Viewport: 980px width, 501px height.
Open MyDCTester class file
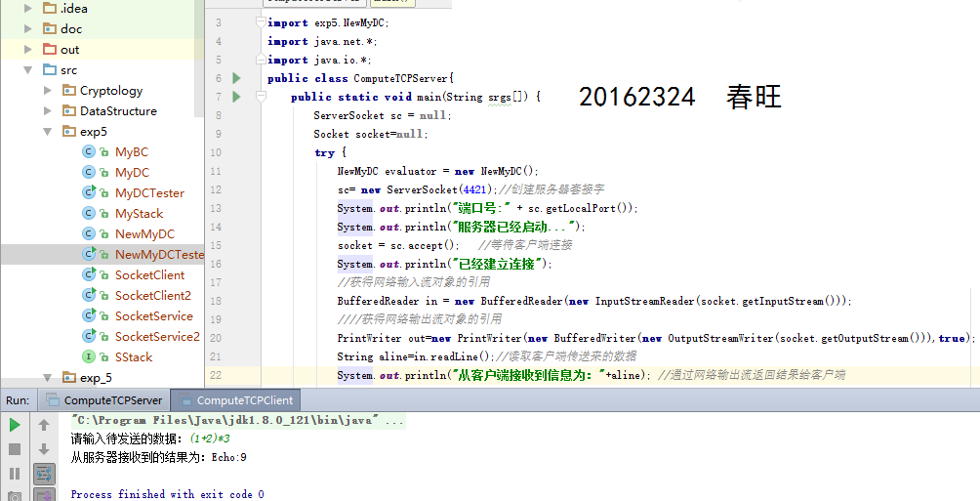point(149,193)
